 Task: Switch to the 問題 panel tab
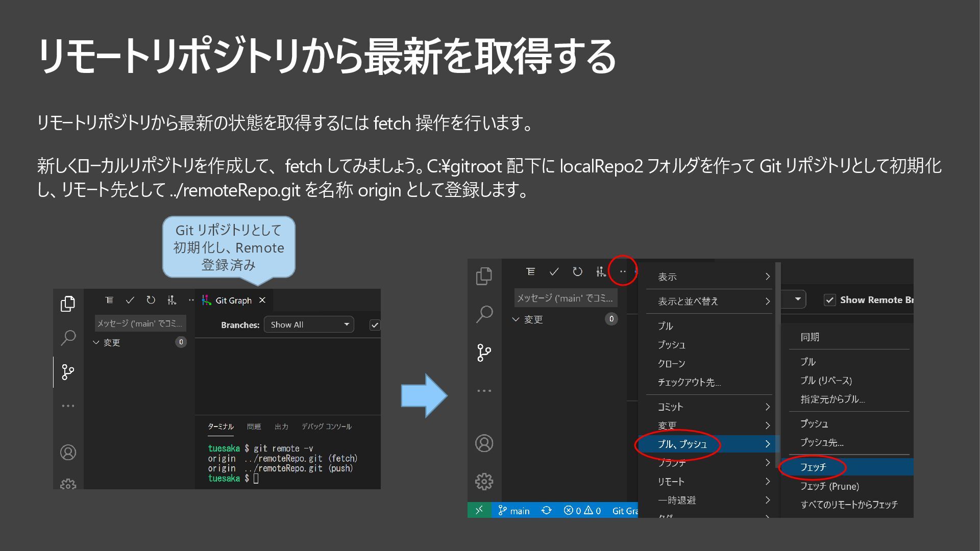(x=254, y=427)
